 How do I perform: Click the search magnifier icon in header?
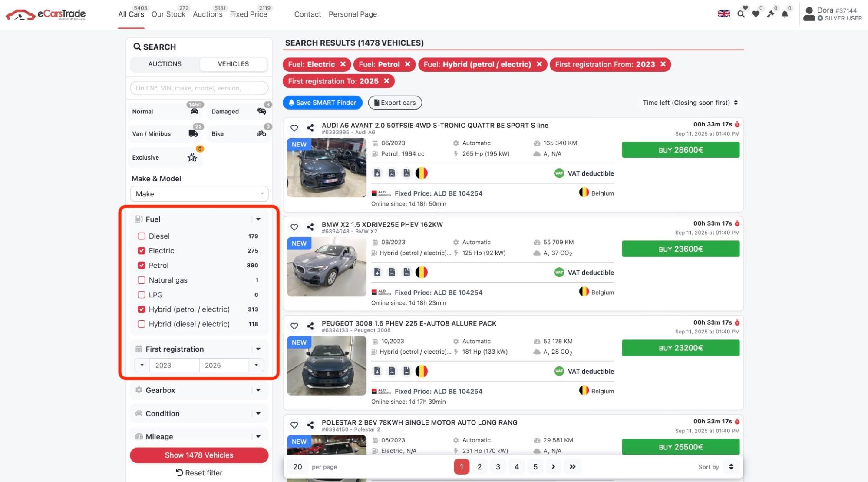click(741, 14)
